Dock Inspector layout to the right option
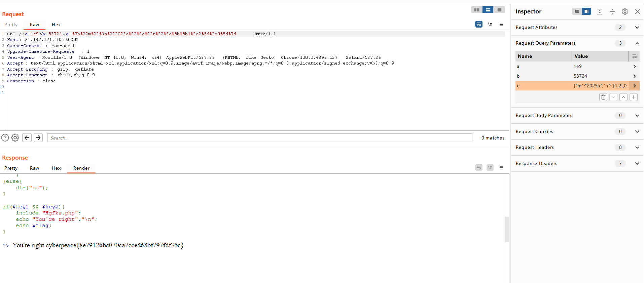The height and width of the screenshot is (283, 644). pyautogui.click(x=586, y=11)
